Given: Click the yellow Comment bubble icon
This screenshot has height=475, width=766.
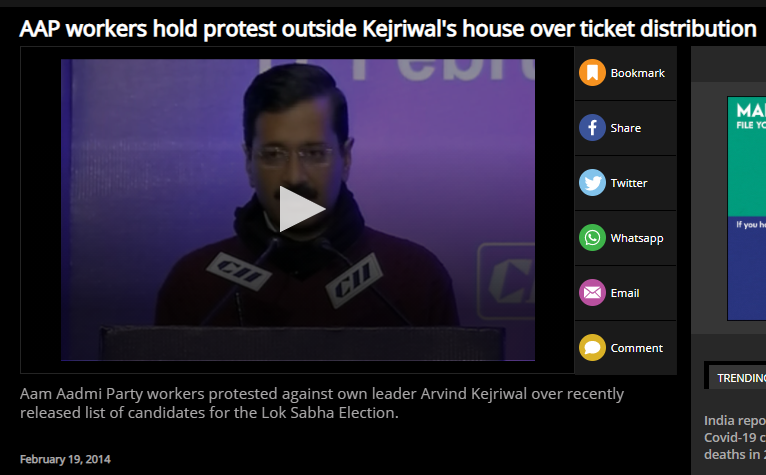Looking at the screenshot, I should (x=592, y=347).
